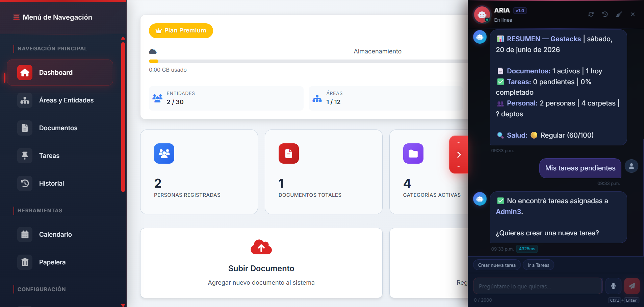
Task: Click the v1.0 version badge
Action: (x=520, y=11)
